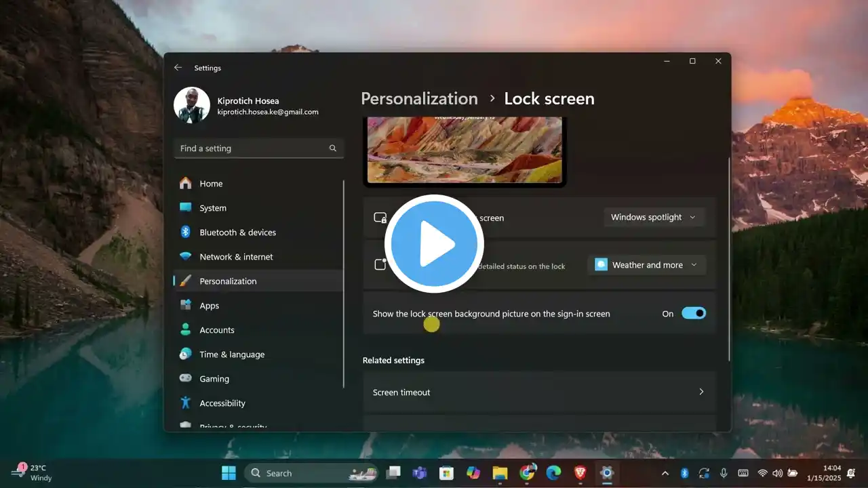Viewport: 868px width, 488px height.
Task: Open the Windows Start menu
Action: coord(229,473)
